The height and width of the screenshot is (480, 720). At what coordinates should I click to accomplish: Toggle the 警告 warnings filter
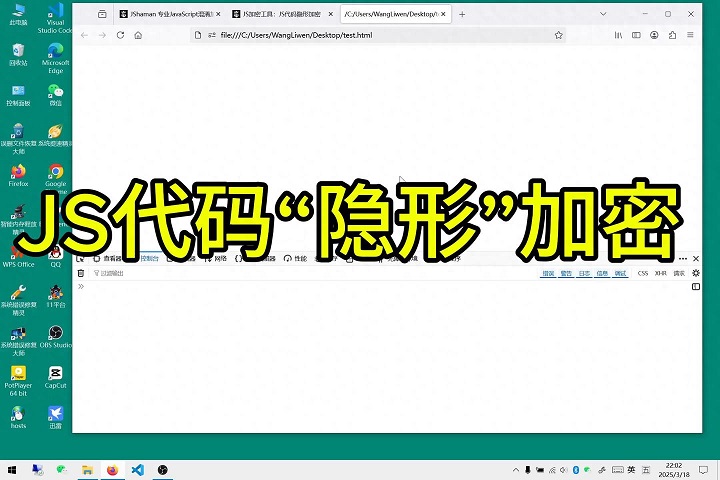(566, 273)
